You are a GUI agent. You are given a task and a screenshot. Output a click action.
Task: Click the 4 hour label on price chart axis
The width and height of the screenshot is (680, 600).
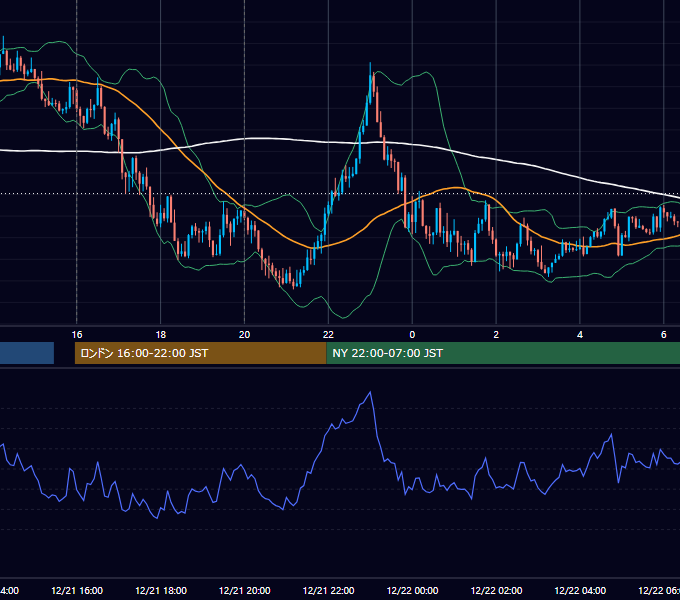(x=580, y=335)
